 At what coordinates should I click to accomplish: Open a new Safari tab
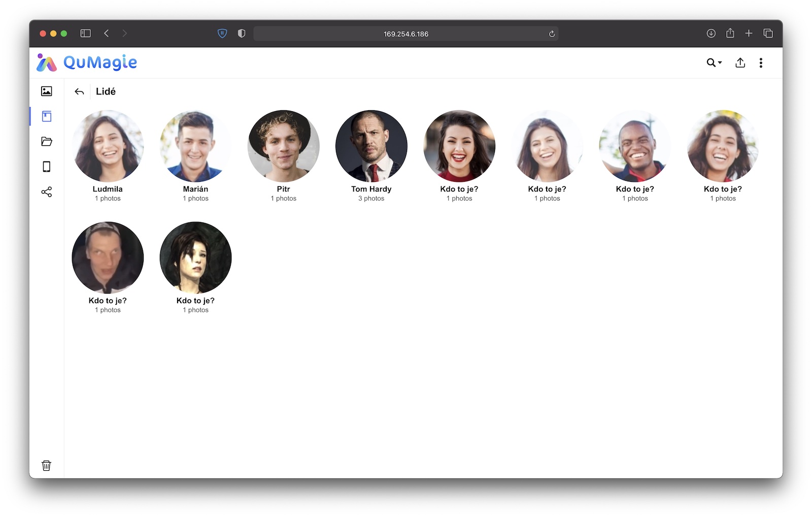[749, 34]
